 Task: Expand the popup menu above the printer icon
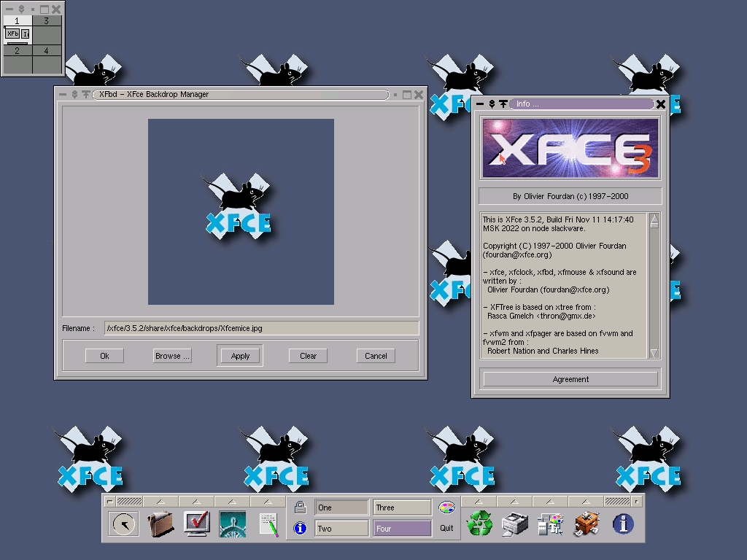pos(514,502)
